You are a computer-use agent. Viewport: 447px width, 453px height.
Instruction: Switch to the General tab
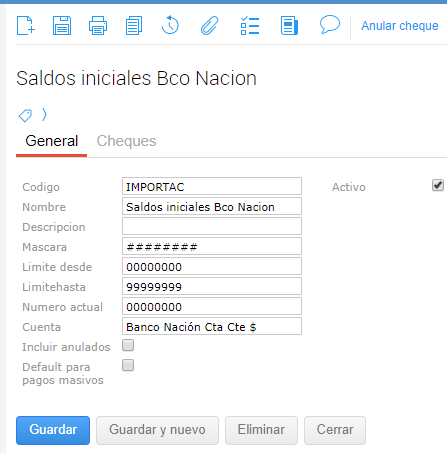(52, 141)
